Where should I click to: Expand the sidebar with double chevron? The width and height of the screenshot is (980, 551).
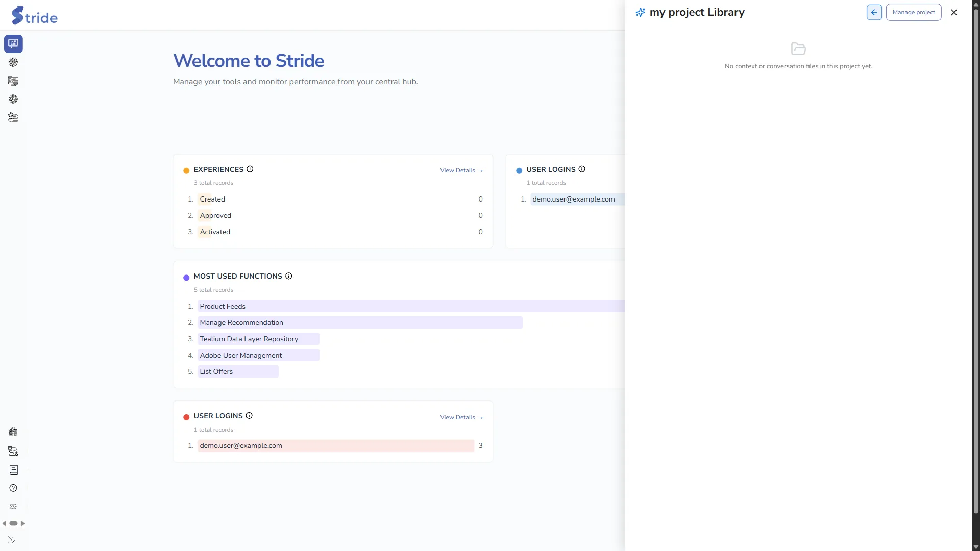(x=12, y=540)
